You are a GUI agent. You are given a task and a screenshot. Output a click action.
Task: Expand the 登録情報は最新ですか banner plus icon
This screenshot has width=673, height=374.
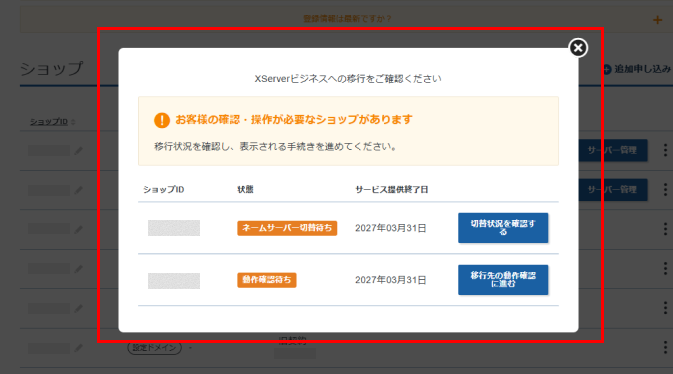coord(657,20)
